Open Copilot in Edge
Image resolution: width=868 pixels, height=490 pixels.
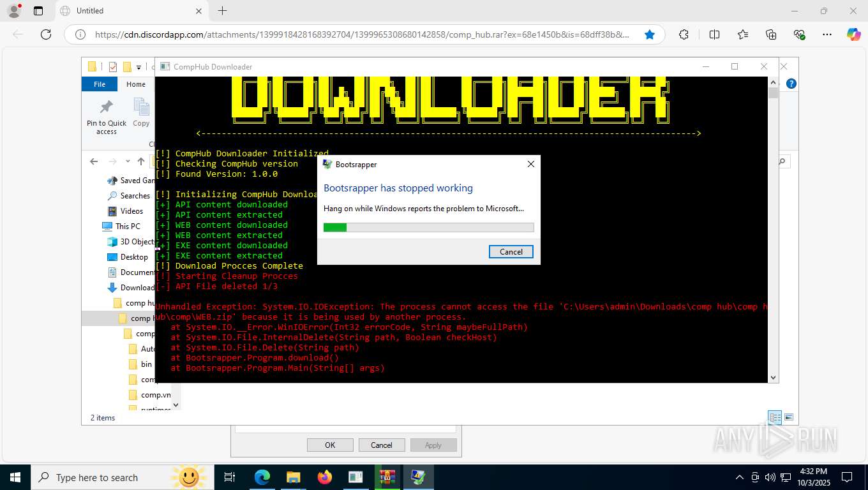[x=854, y=34]
